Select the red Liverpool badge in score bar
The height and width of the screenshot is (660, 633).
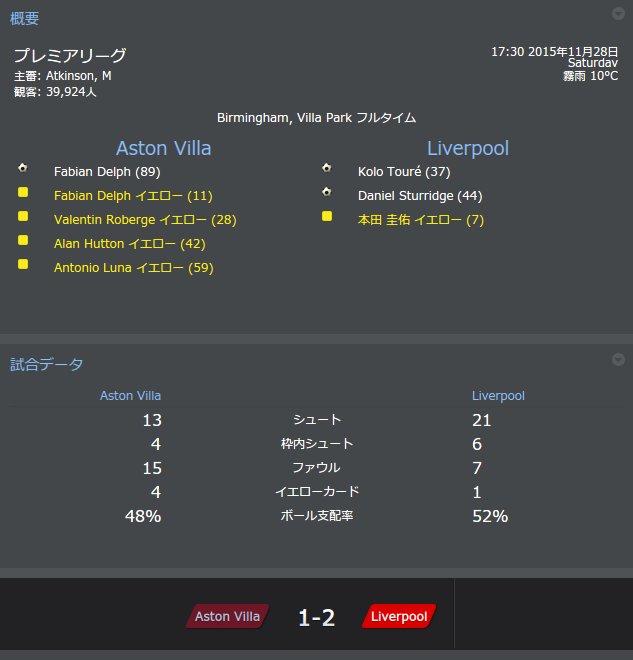[399, 616]
